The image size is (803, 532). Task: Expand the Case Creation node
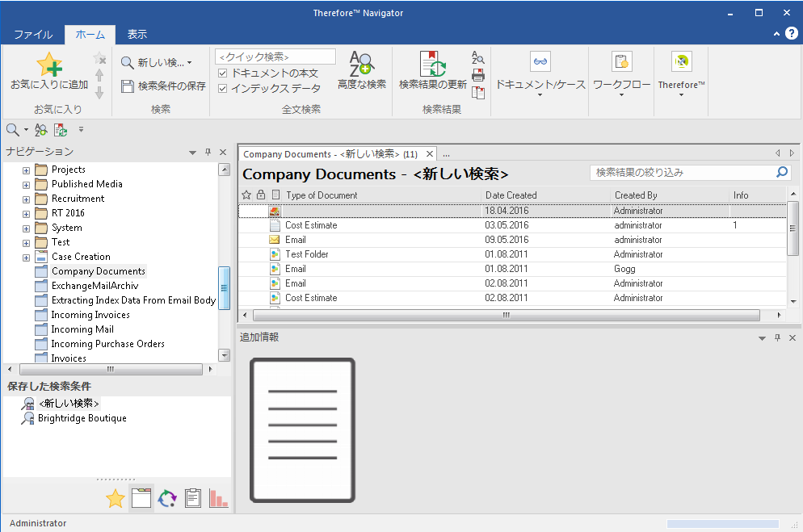[x=26, y=258]
